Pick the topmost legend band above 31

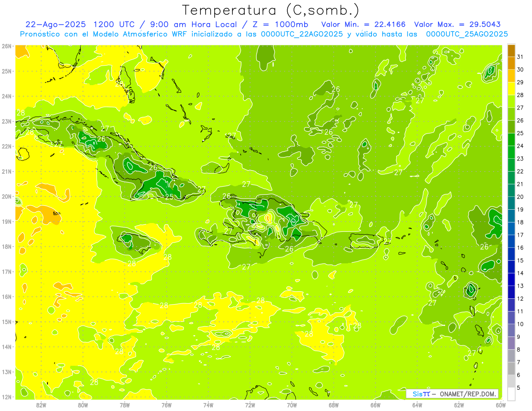[511, 51]
